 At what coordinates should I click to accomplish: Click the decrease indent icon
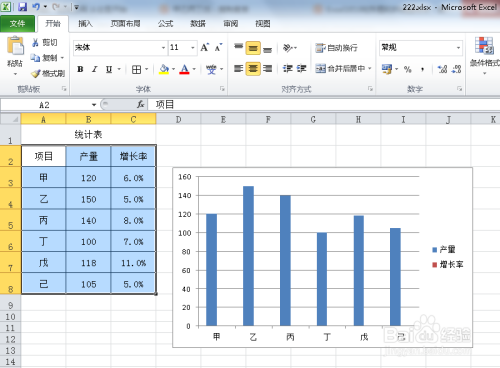(288, 69)
